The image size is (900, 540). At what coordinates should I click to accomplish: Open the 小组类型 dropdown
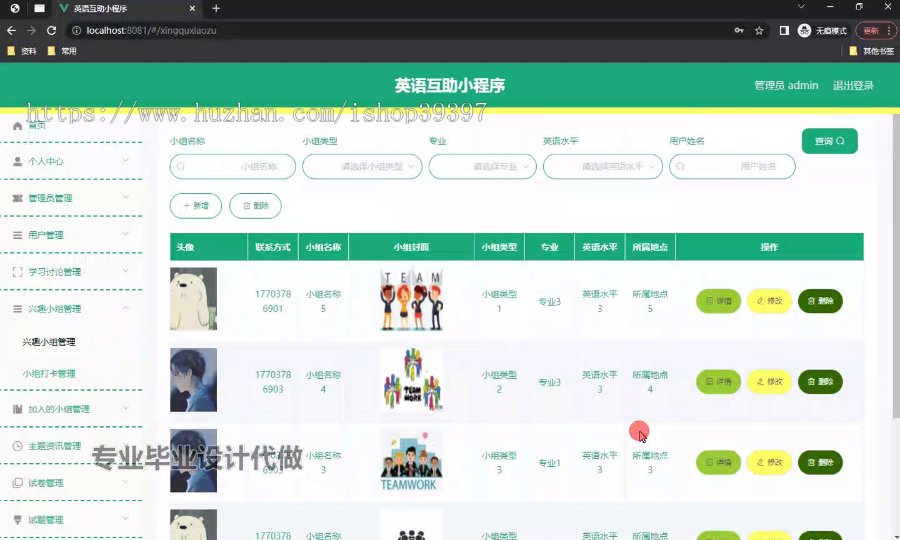362,166
